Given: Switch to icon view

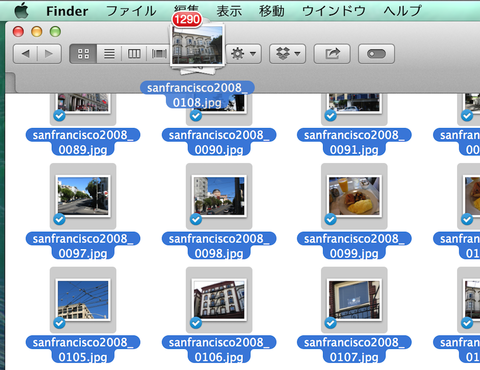Looking at the screenshot, I should pyautogui.click(x=83, y=54).
